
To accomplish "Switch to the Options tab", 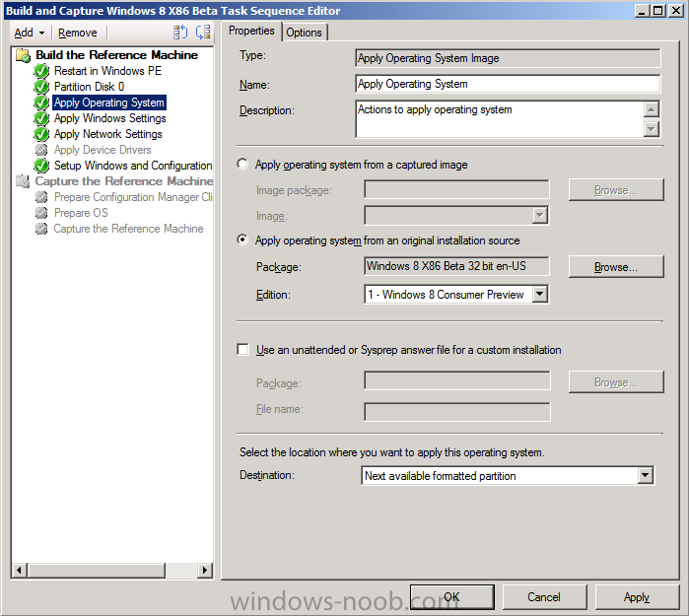I will pyautogui.click(x=304, y=33).
